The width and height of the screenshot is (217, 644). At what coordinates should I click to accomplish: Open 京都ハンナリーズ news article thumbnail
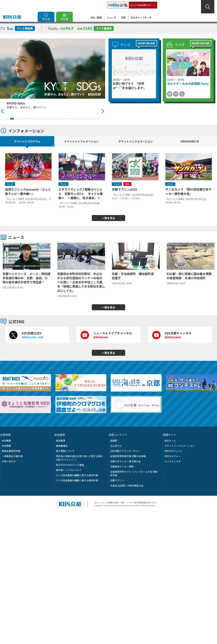[x=27, y=256]
